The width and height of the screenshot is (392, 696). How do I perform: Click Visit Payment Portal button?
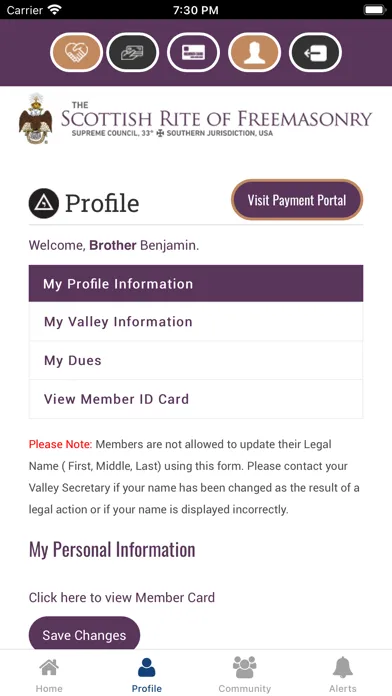297,200
